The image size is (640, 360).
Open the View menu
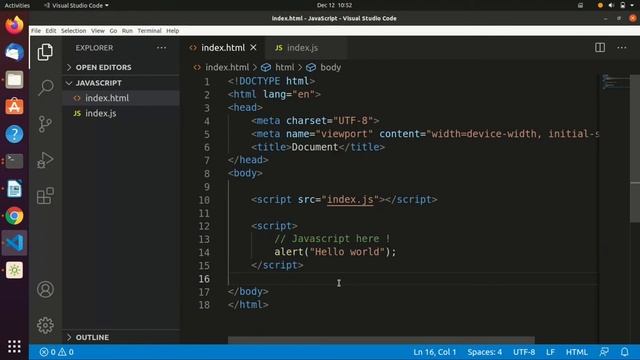(x=98, y=31)
